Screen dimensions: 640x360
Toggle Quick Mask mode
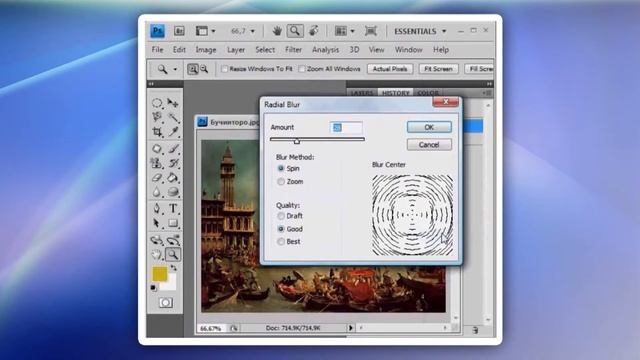tap(165, 302)
